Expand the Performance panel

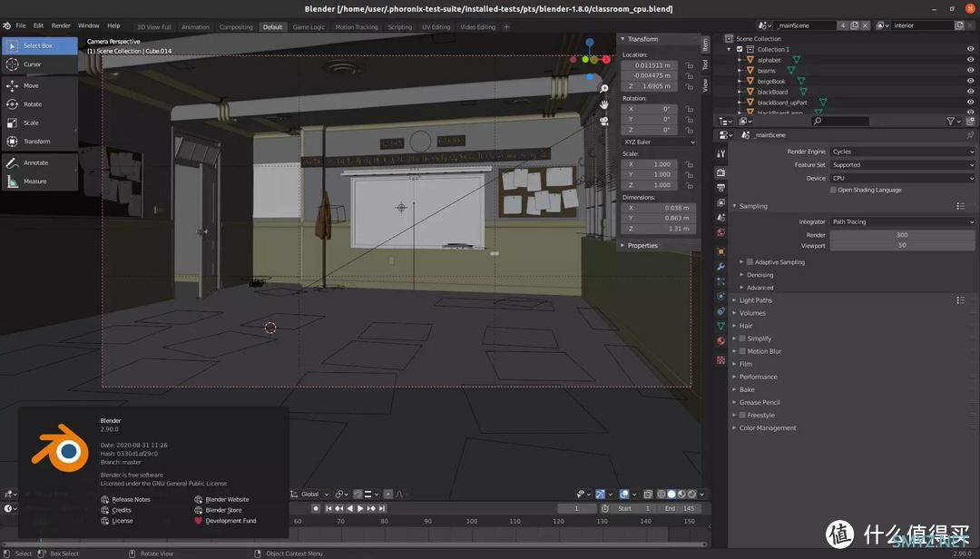click(758, 377)
